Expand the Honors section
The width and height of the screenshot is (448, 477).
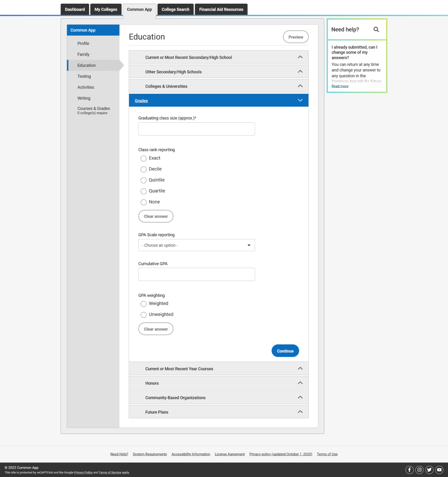219,383
